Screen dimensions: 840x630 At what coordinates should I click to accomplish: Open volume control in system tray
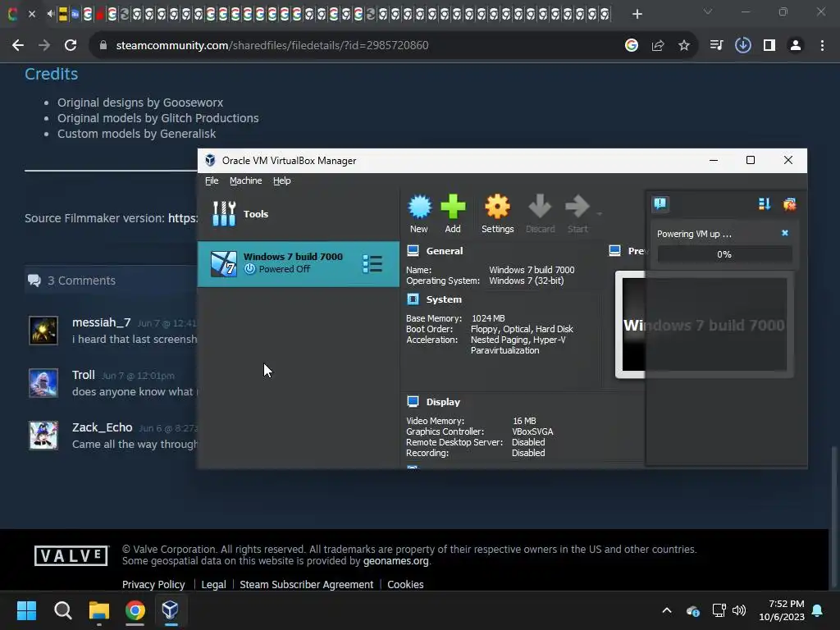click(739, 610)
